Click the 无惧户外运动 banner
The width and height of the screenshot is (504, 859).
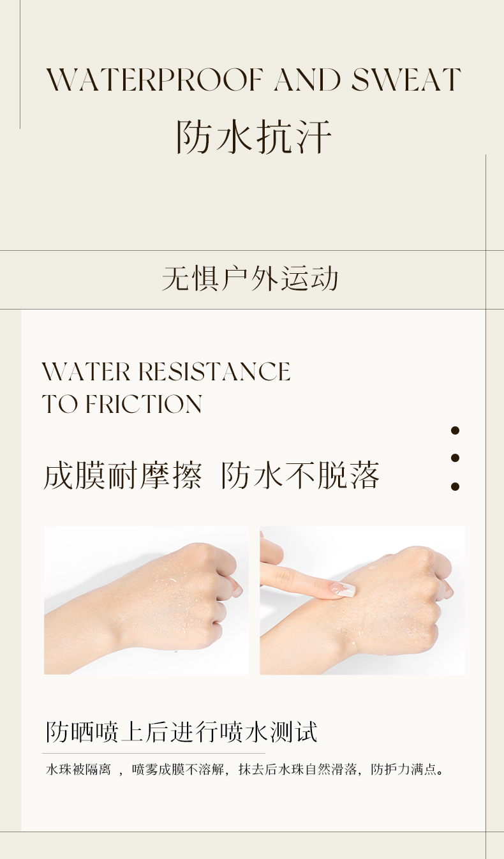click(x=249, y=280)
